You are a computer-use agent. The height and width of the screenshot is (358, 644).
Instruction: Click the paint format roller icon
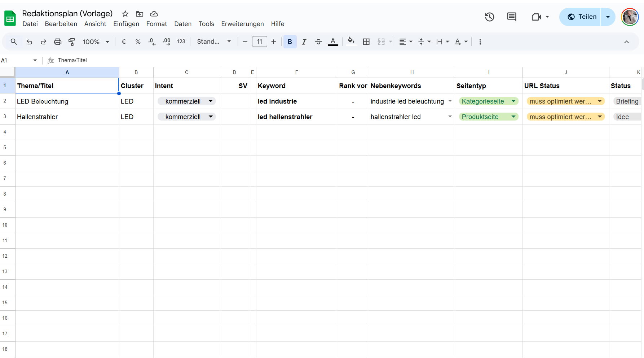[72, 42]
